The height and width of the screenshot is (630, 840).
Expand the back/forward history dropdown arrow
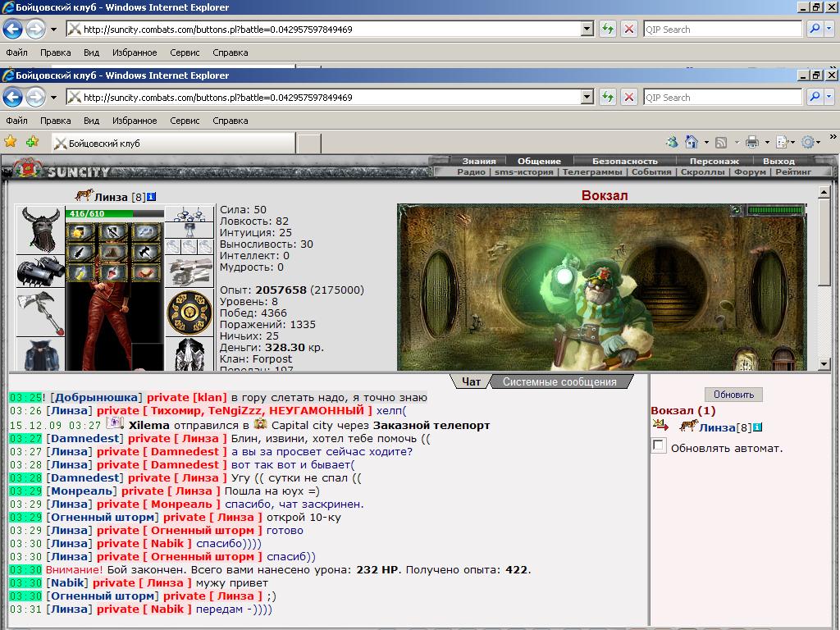(x=53, y=98)
